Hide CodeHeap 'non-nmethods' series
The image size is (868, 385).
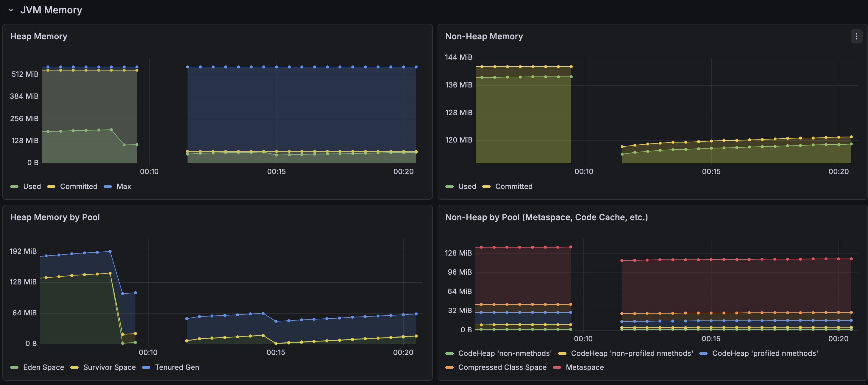click(x=505, y=353)
